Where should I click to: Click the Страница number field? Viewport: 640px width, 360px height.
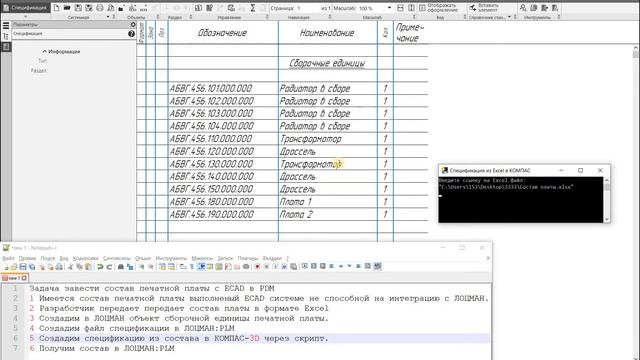pos(308,8)
